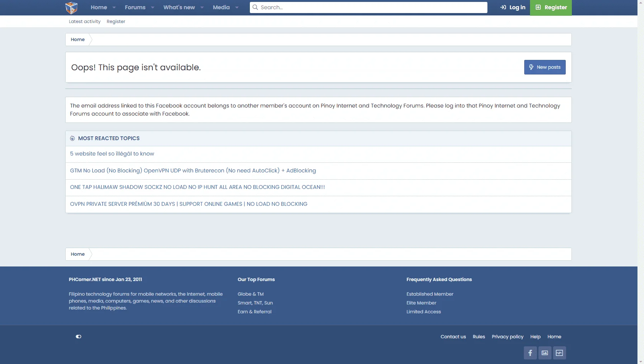Expand the What's new dropdown arrow
644x364 pixels.
pos(202,7)
